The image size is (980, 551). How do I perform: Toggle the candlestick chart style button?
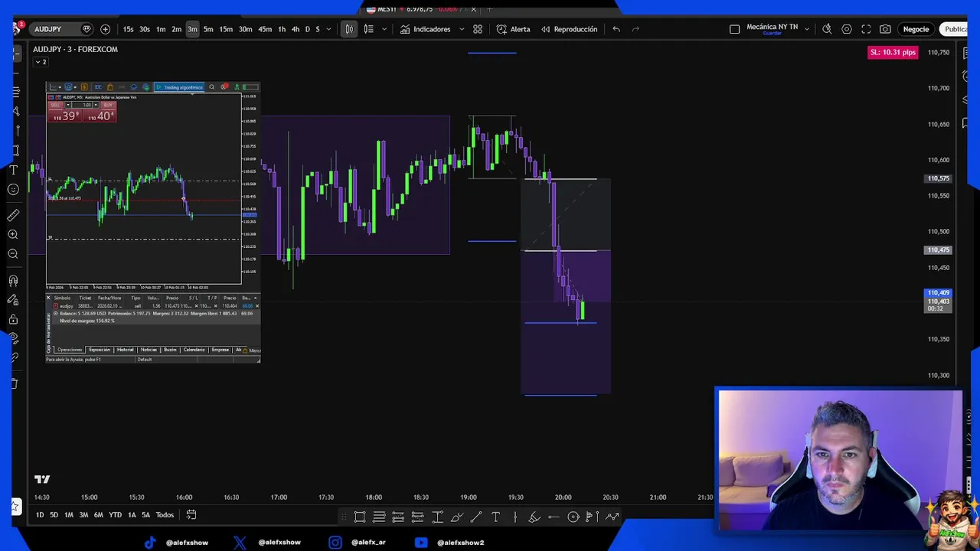pyautogui.click(x=349, y=29)
